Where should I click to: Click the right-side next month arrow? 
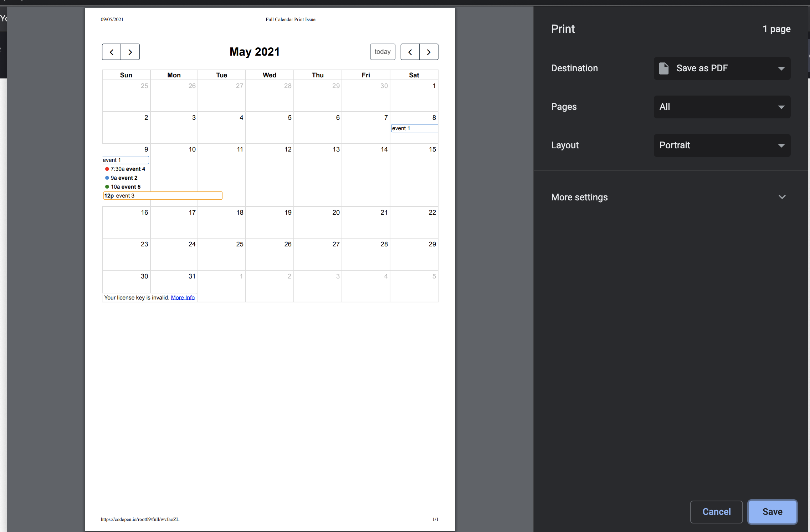point(429,52)
